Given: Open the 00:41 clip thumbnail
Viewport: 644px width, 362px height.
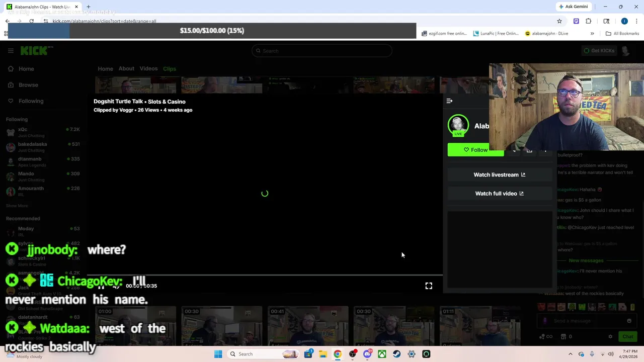Looking at the screenshot, I should [308, 326].
